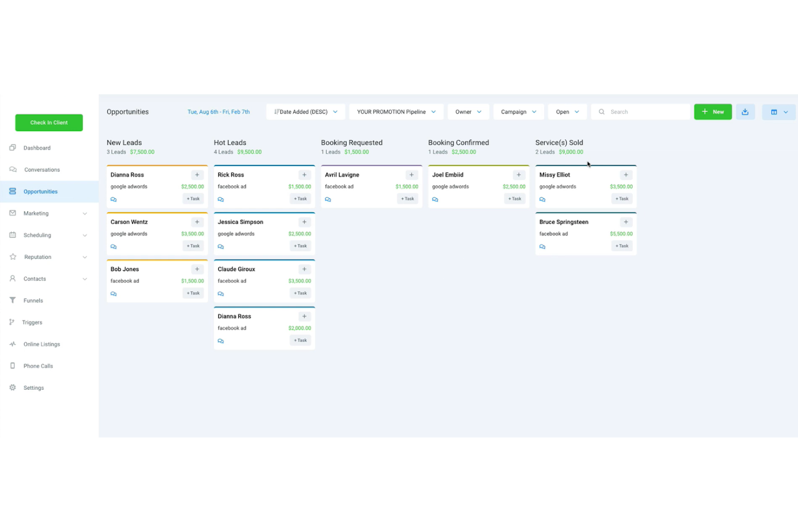Click the Marketing envelope icon
This screenshot has height=532, width=798.
pos(12,213)
